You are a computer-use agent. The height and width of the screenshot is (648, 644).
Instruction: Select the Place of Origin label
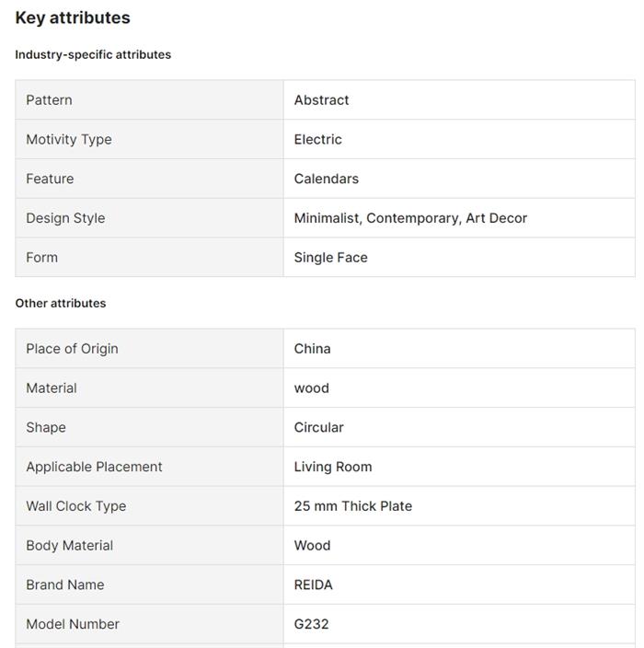(72, 349)
